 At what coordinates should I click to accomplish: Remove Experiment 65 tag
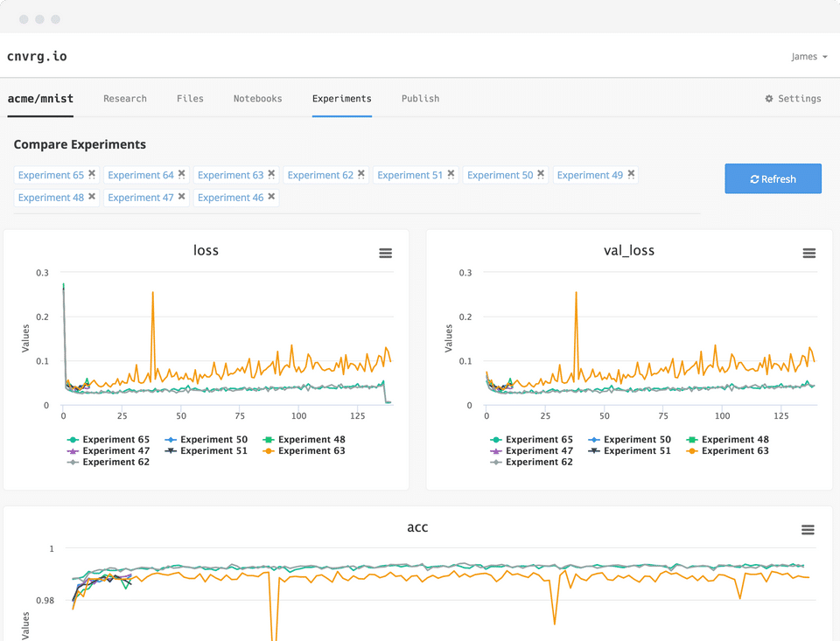(92, 174)
